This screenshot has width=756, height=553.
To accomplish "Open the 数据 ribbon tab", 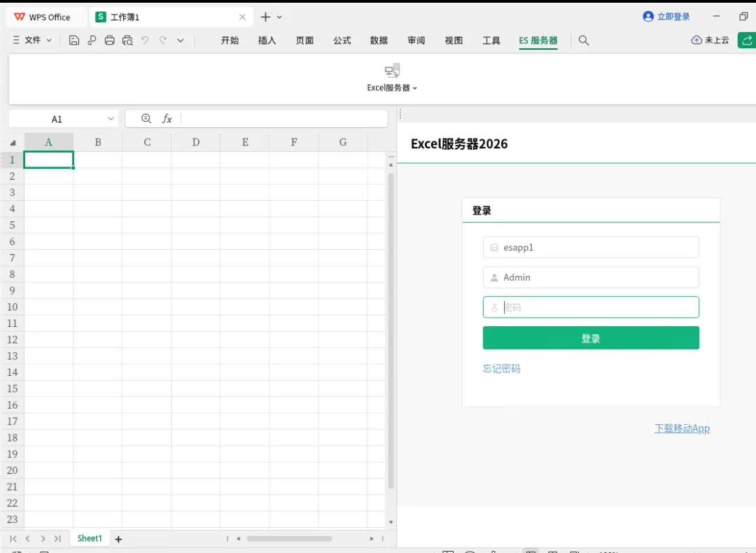I will (379, 41).
